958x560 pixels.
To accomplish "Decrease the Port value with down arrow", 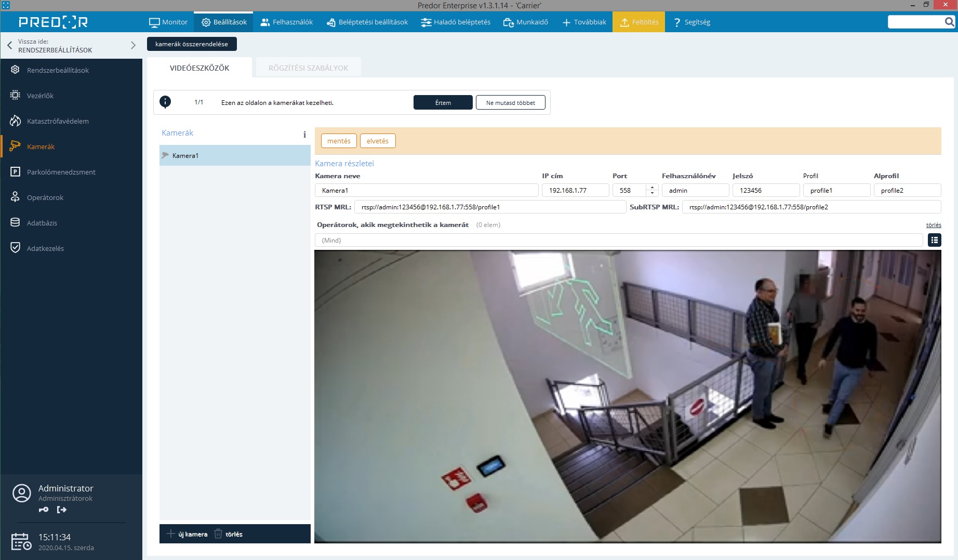I will pyautogui.click(x=653, y=193).
